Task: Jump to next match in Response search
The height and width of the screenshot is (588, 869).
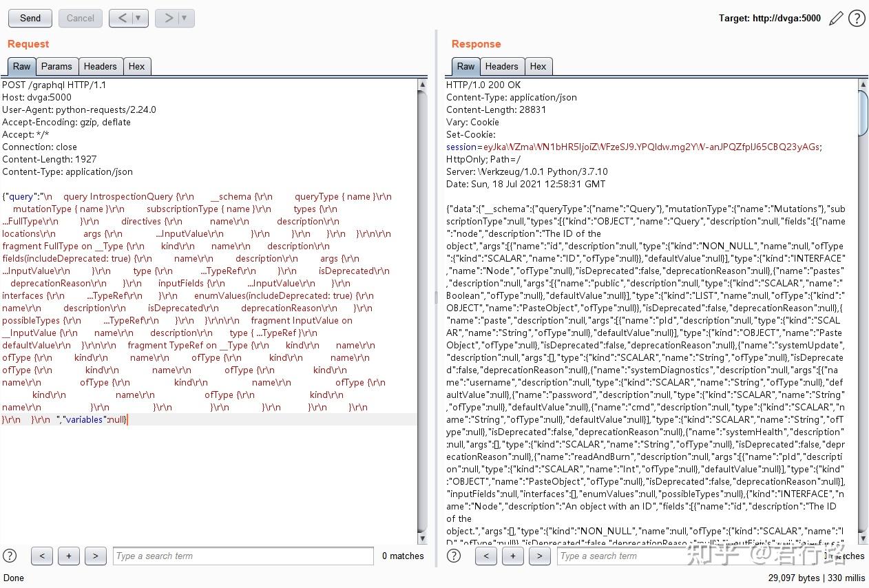Action: [x=540, y=556]
